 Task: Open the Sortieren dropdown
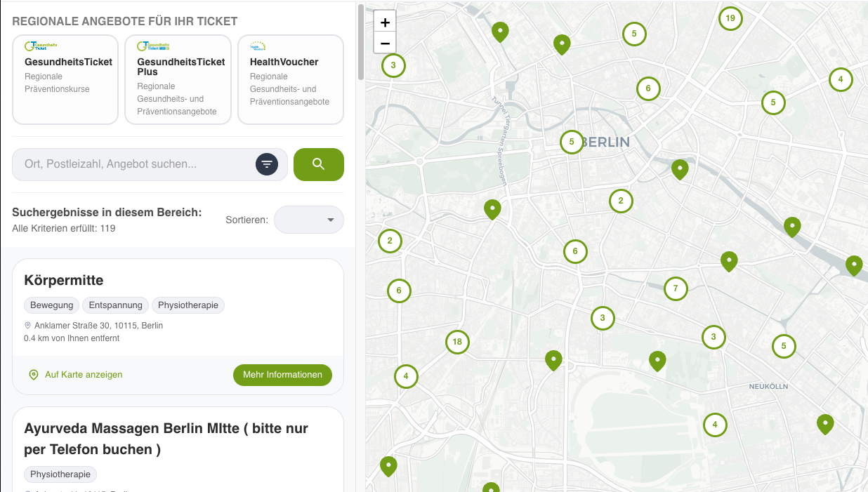tap(309, 220)
